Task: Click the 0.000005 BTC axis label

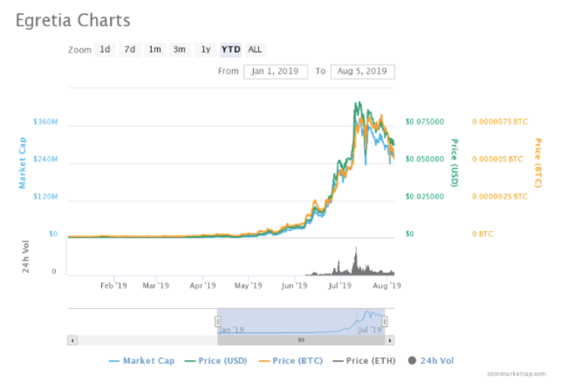Action: 497,159
